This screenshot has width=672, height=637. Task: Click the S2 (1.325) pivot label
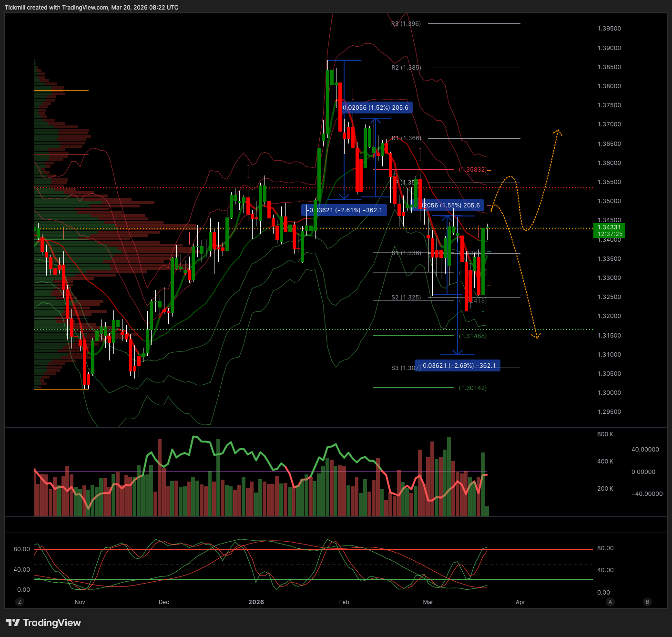pyautogui.click(x=406, y=298)
